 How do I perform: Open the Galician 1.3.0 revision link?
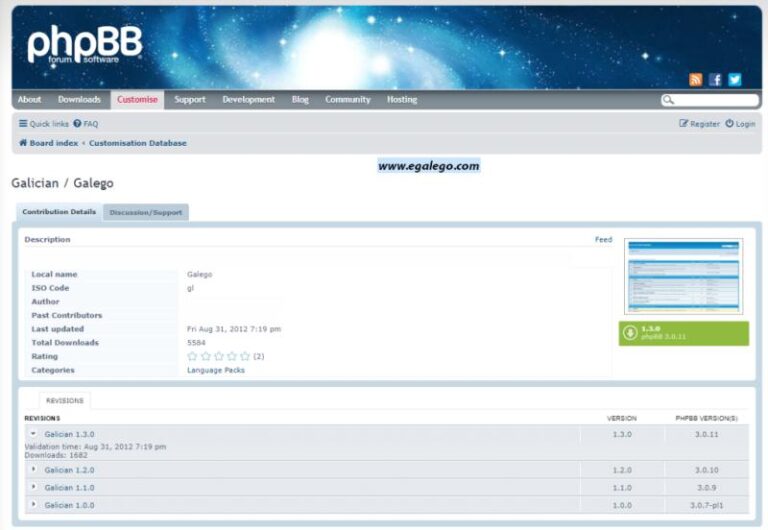click(x=70, y=434)
